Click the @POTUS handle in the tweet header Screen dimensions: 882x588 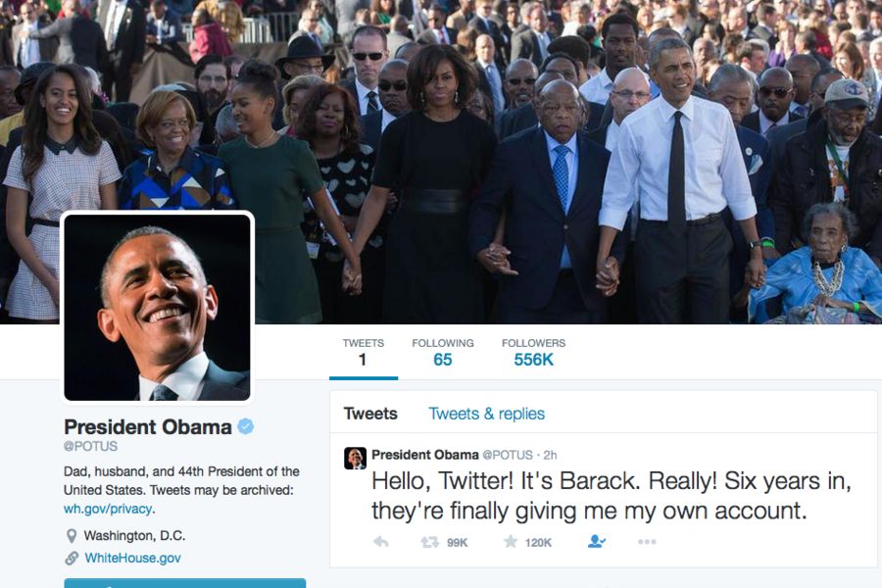coord(508,455)
